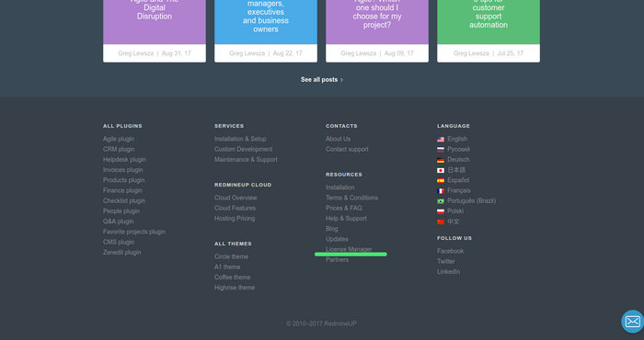
Task: Open the Cloud Overview link
Action: (x=236, y=198)
